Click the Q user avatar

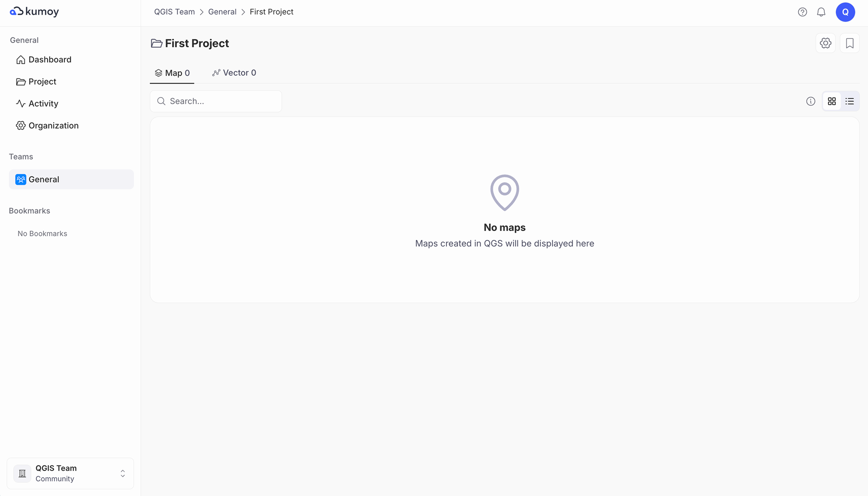click(x=845, y=12)
